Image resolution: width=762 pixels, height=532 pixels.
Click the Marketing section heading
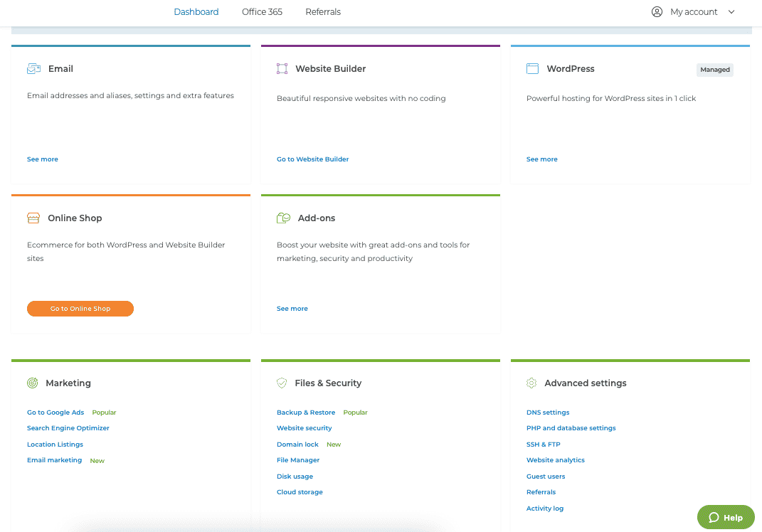[68, 383]
